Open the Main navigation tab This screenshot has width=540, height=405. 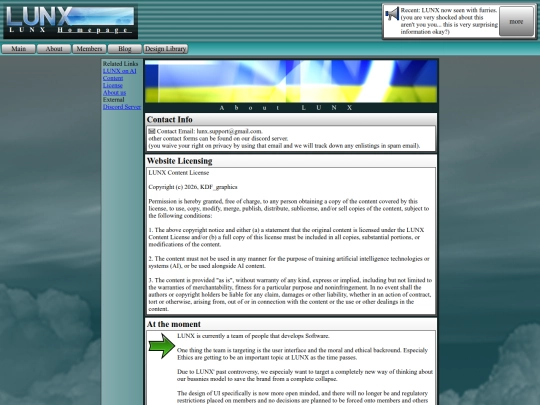point(19,49)
